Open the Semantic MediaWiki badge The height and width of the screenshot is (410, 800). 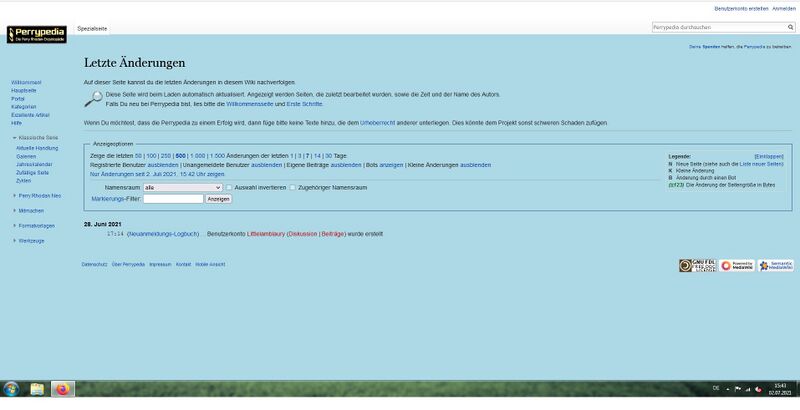[776, 266]
